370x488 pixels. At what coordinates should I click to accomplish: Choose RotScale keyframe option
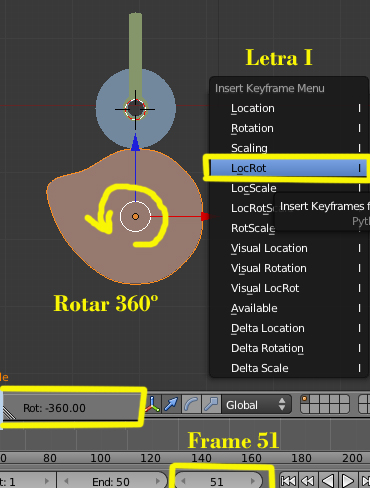[253, 228]
